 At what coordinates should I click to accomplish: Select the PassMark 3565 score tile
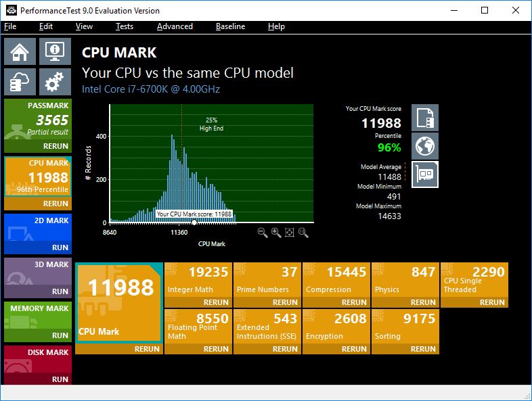click(38, 119)
